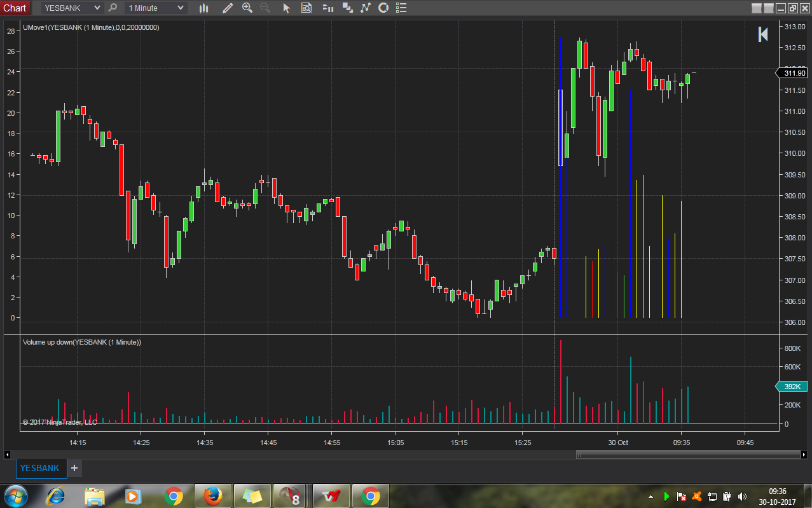The image size is (812, 508).
Task: Click the 311.90 current price marker
Action: point(793,73)
